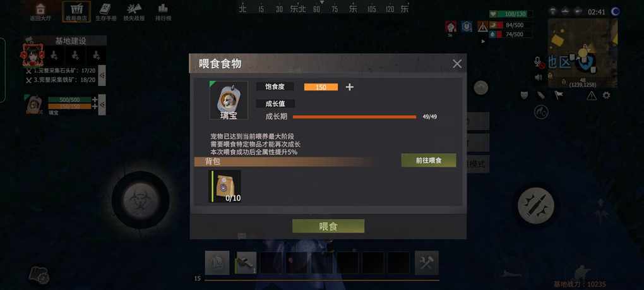Toggle the microphone mute icon
The width and height of the screenshot is (644, 290).
[x=539, y=63]
